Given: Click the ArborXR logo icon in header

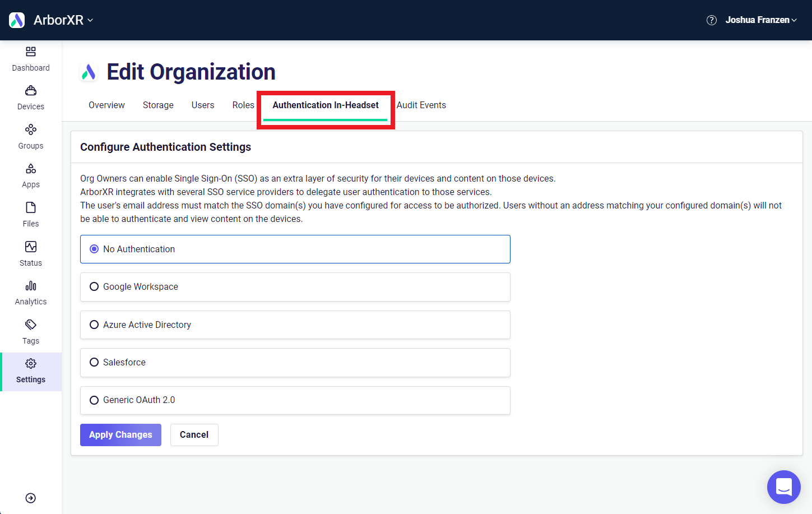Looking at the screenshot, I should [17, 20].
